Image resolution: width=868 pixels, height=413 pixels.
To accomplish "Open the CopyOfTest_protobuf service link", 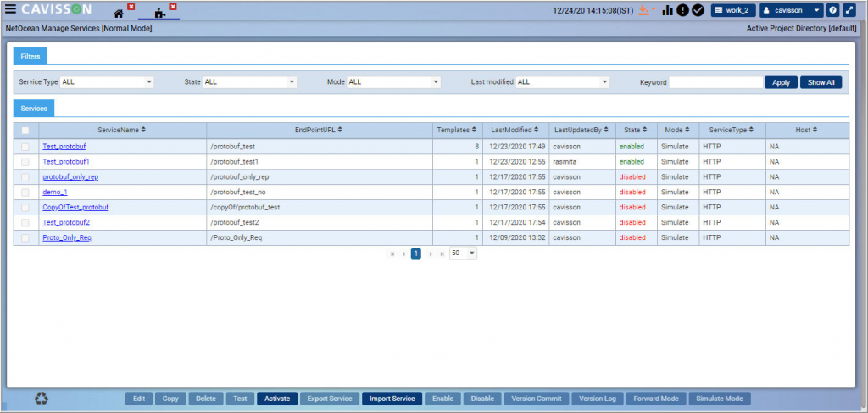I will (75, 208).
